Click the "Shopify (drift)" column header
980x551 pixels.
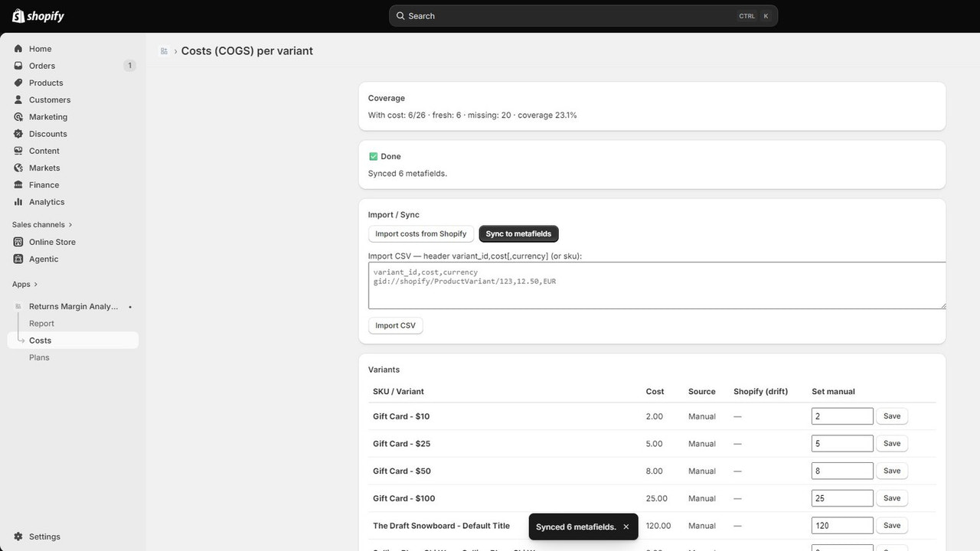coord(760,391)
